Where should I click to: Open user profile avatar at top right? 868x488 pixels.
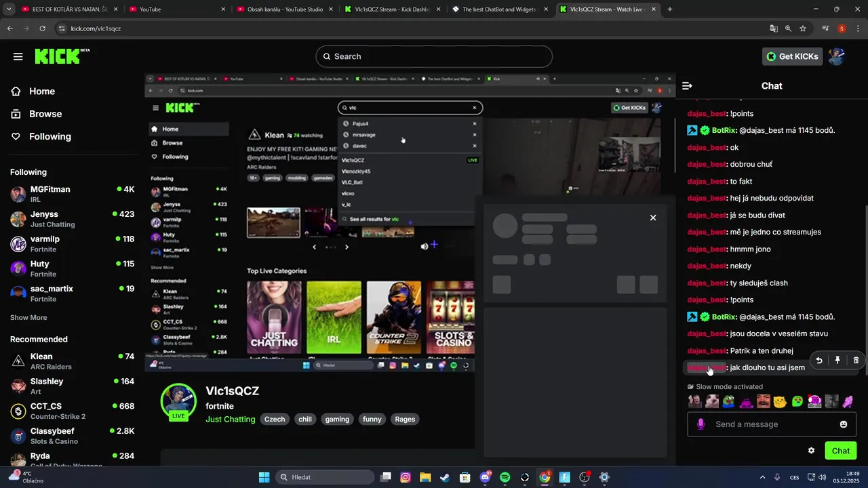[837, 56]
